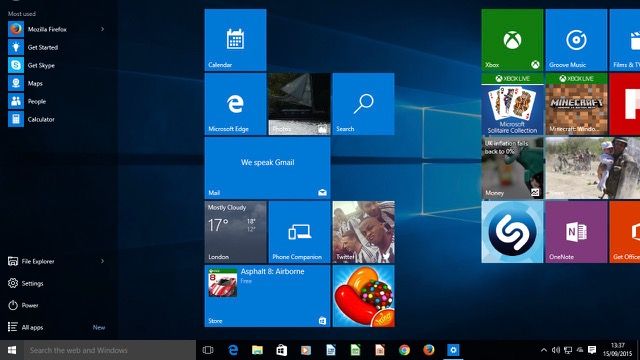Open File Explorer taskbar icon
640x360 pixels.
[x=257, y=350]
